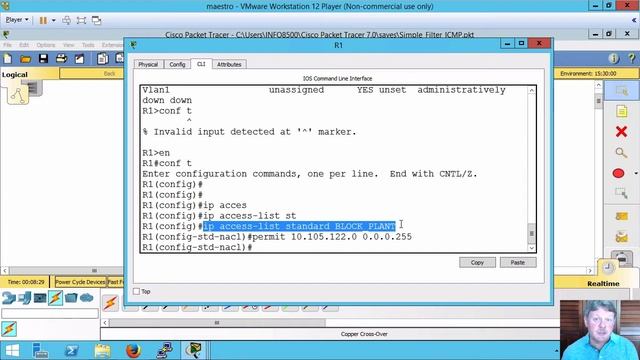This screenshot has height=360, width=640.
Task: Click VMware Send Ctrl+Alt+Del icon
Action: pos(67,20)
